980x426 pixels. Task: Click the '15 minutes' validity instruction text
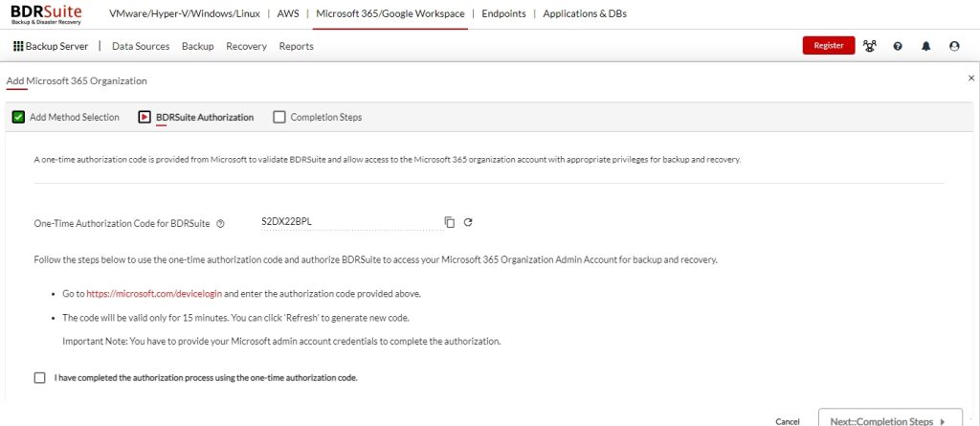235,317
